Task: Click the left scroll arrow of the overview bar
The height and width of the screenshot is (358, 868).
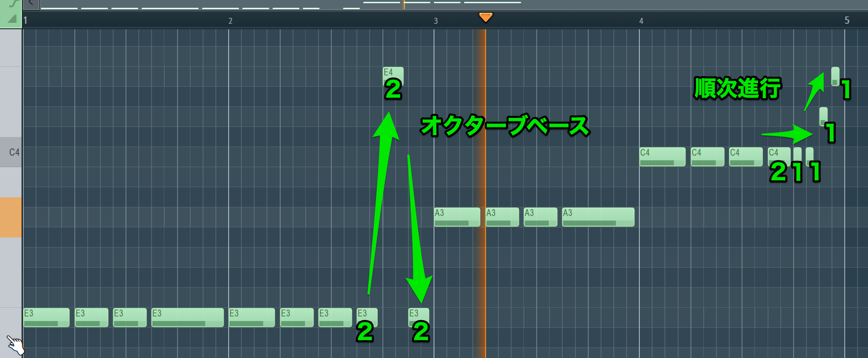Action: [x=31, y=4]
